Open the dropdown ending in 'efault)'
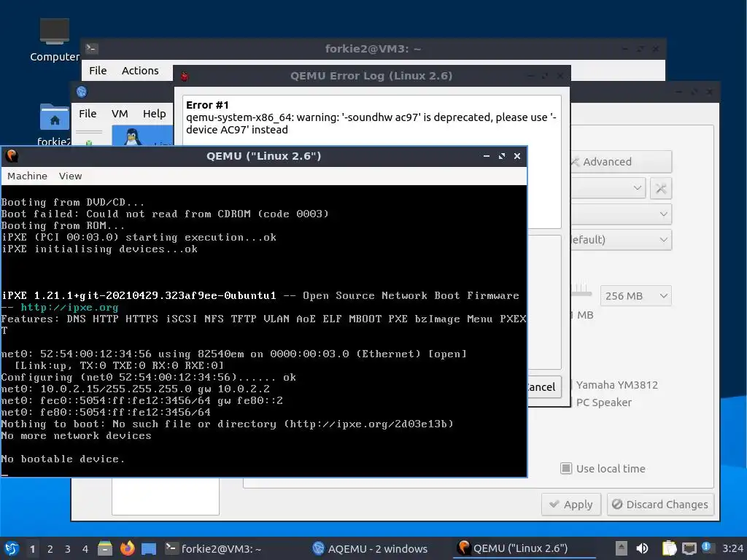 pos(621,239)
